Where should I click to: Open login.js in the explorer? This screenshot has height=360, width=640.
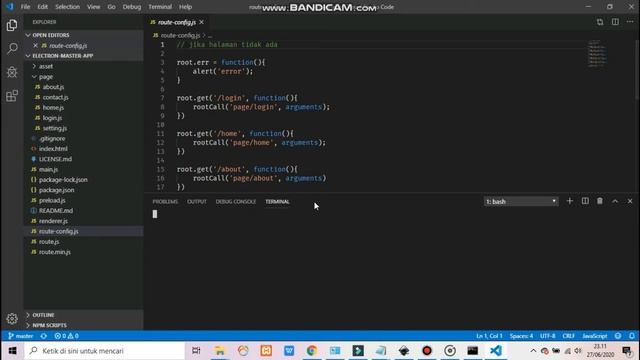pyautogui.click(x=53, y=118)
